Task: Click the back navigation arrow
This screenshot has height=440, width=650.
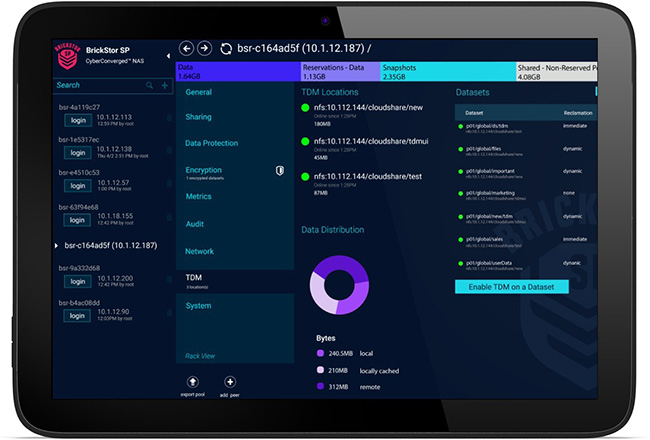Action: [x=185, y=48]
